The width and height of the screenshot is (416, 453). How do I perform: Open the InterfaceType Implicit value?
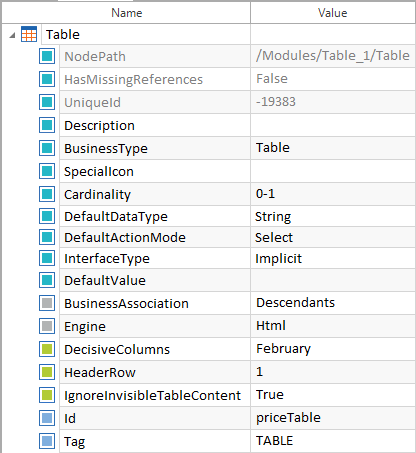click(x=333, y=258)
